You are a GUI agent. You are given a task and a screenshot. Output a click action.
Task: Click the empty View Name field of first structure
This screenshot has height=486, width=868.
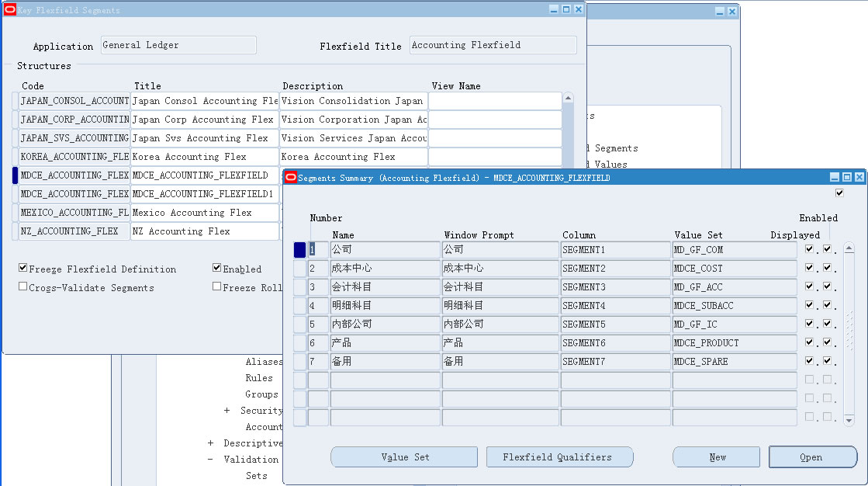496,101
